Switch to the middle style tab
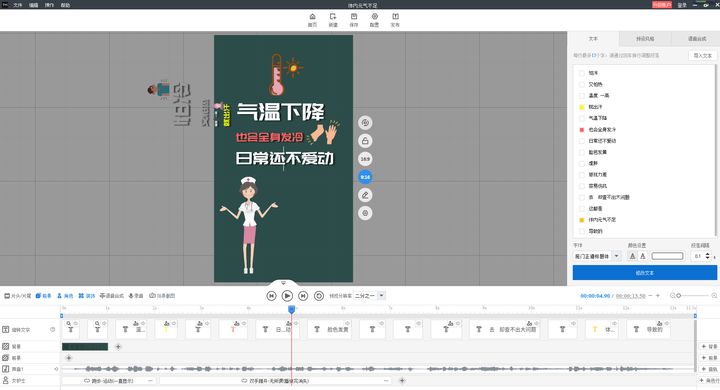 pos(645,39)
